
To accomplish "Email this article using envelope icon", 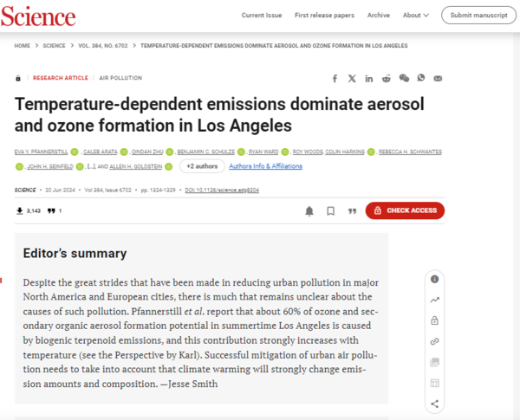I will (438, 78).
